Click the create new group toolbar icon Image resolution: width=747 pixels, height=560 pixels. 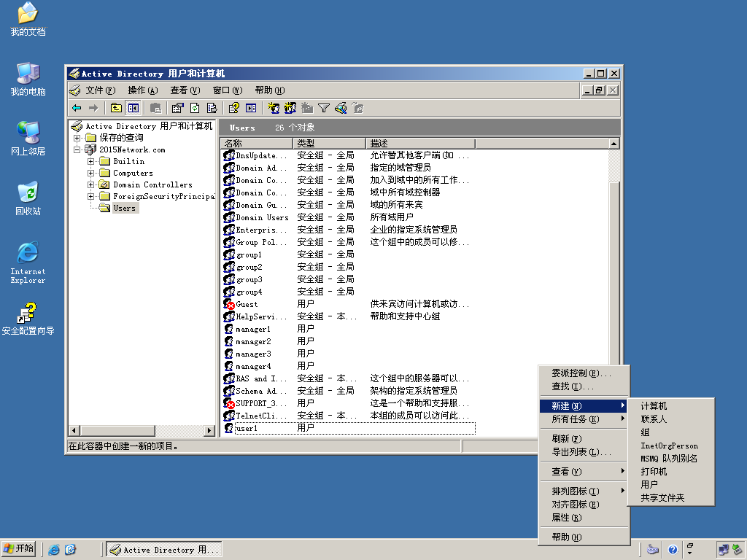pos(290,108)
